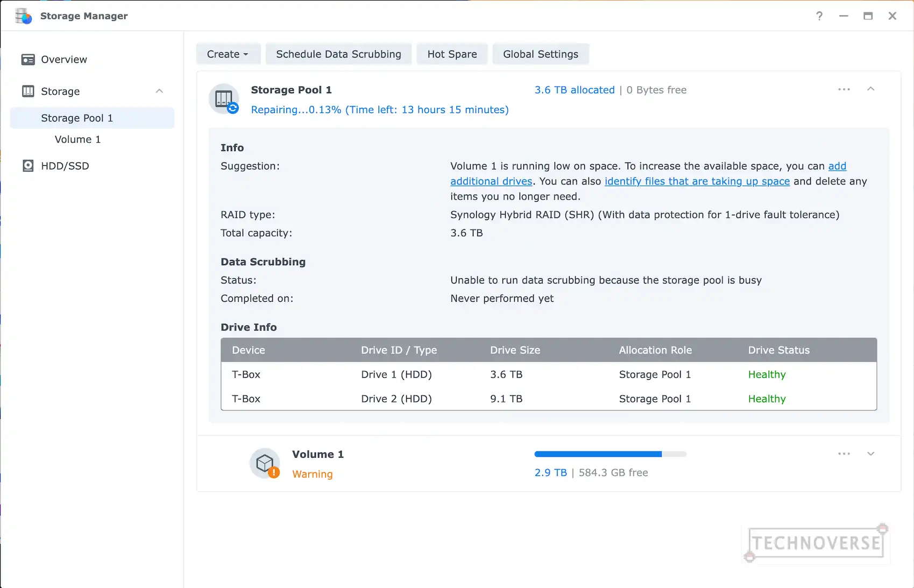This screenshot has width=914, height=588.
Task: Click the Storage sidebar icon
Action: tap(28, 91)
